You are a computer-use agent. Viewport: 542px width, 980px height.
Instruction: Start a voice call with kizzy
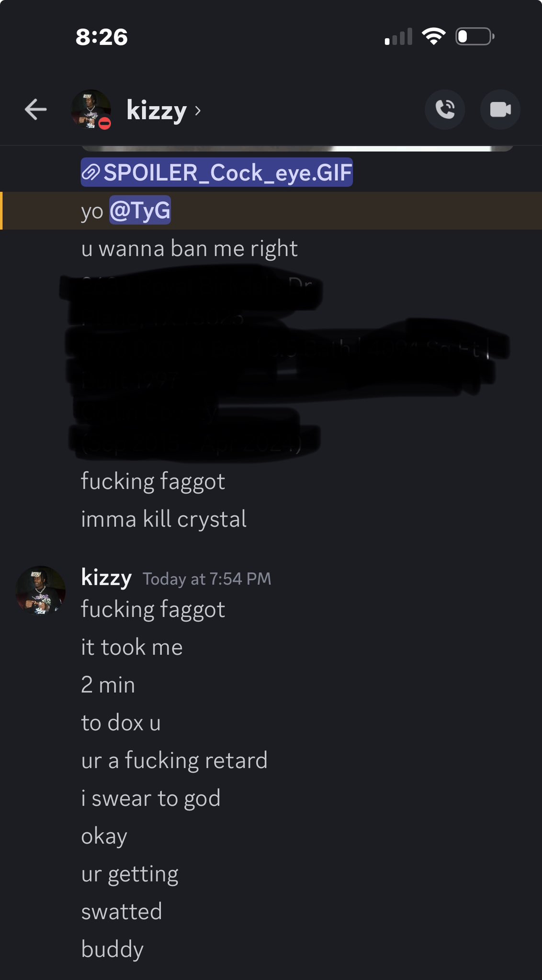tap(445, 110)
